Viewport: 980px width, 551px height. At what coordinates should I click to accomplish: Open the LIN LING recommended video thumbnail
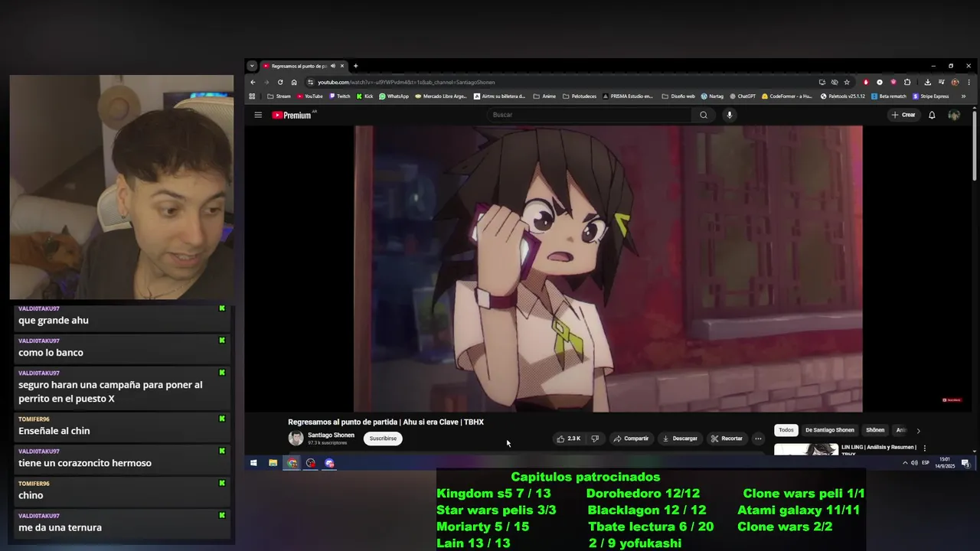[x=806, y=449]
